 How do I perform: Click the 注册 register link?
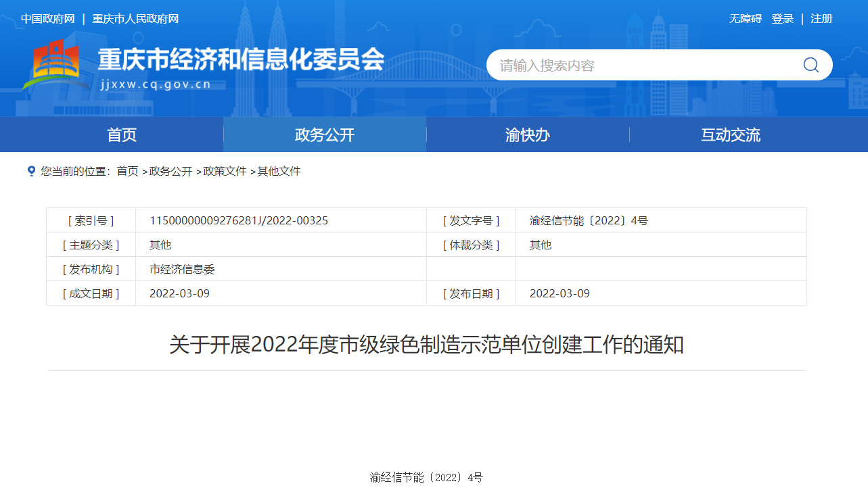pyautogui.click(x=821, y=19)
